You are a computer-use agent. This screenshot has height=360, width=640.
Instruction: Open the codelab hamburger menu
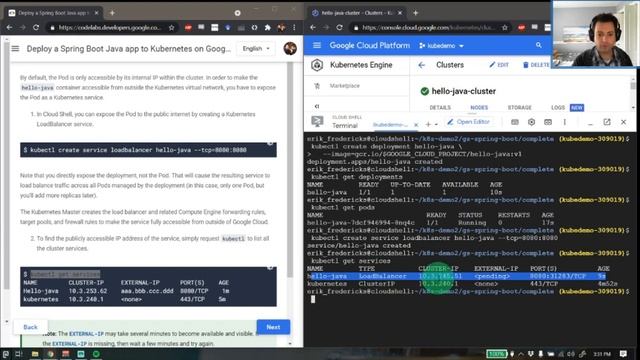pyautogui.click(x=15, y=49)
